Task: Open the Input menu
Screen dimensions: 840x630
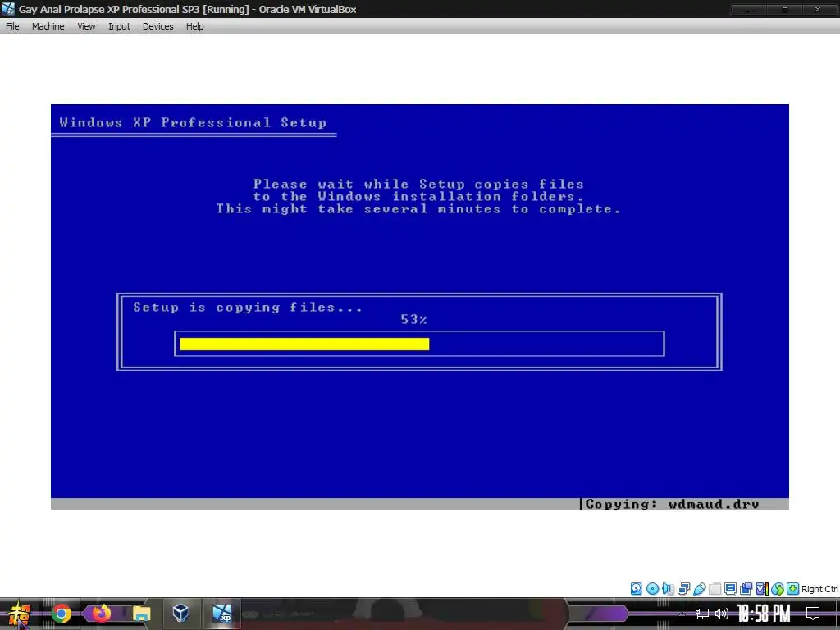Action: pyautogui.click(x=119, y=26)
